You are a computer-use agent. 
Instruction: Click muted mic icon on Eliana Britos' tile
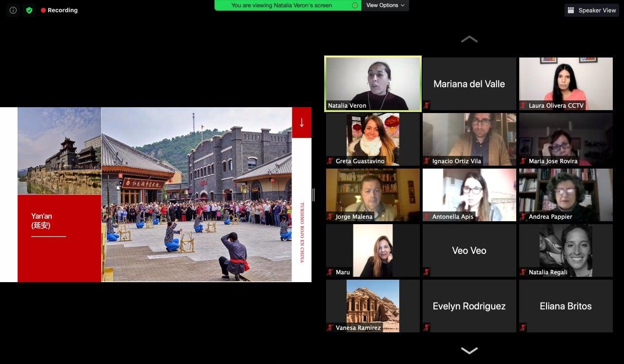click(524, 328)
